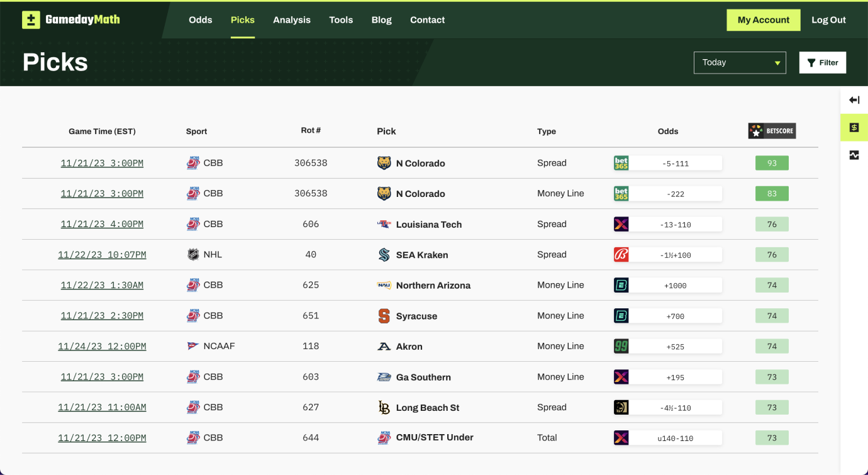Click the Northern Arizona NAU logo
The image size is (868, 475).
click(385, 285)
